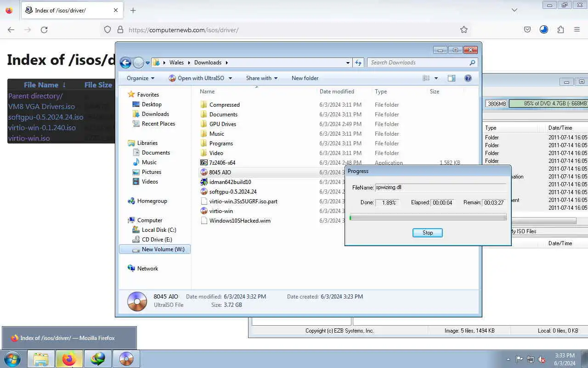The image size is (588, 368).
Task: Click the Explorer forward navigation arrow
Action: point(138,63)
